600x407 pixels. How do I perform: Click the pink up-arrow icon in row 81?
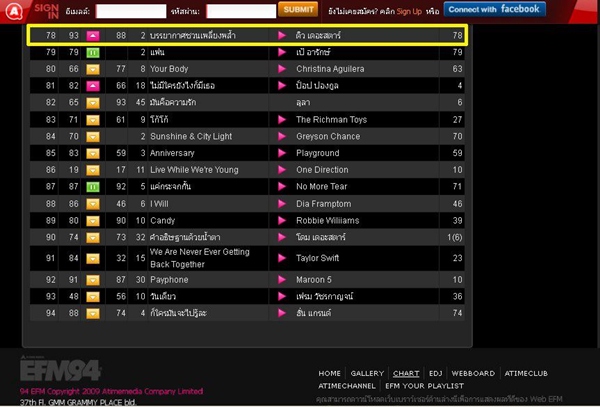93,86
